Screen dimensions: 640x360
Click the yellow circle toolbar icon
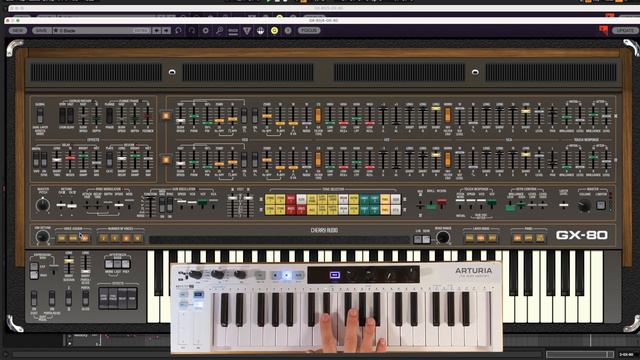click(274, 31)
